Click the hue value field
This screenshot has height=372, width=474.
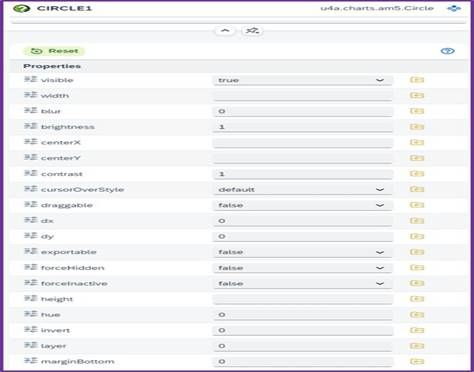coord(303,315)
